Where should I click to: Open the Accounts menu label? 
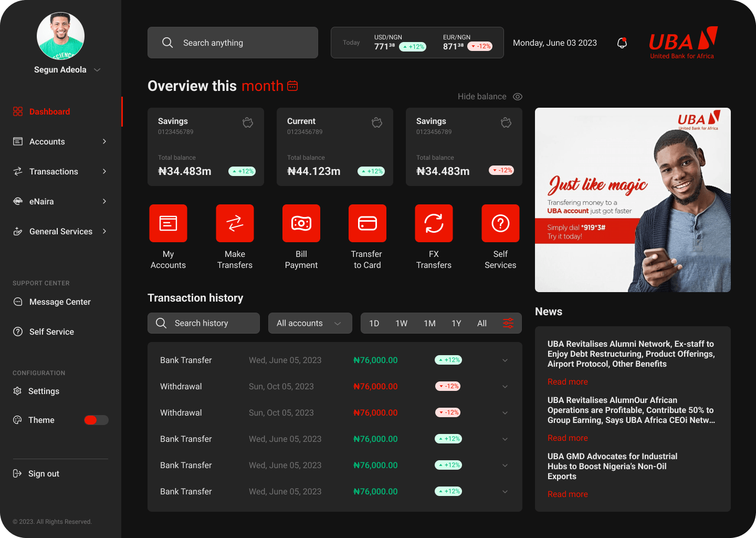point(47,141)
